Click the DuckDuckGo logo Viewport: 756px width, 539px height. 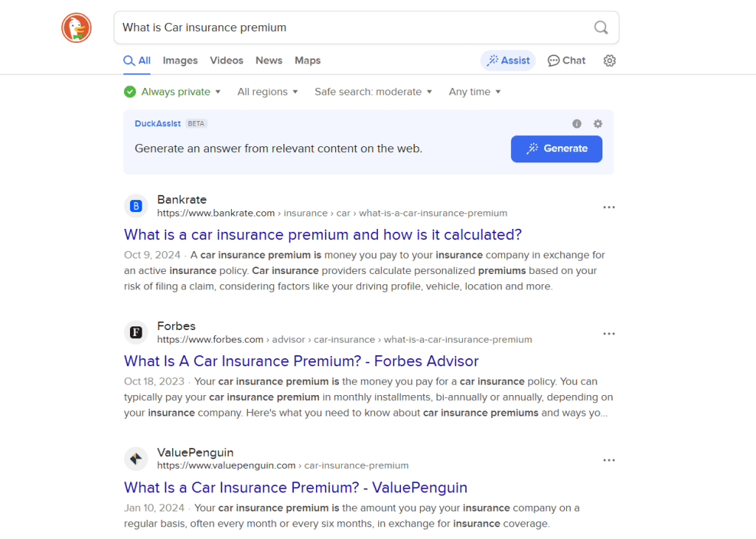pos(76,27)
